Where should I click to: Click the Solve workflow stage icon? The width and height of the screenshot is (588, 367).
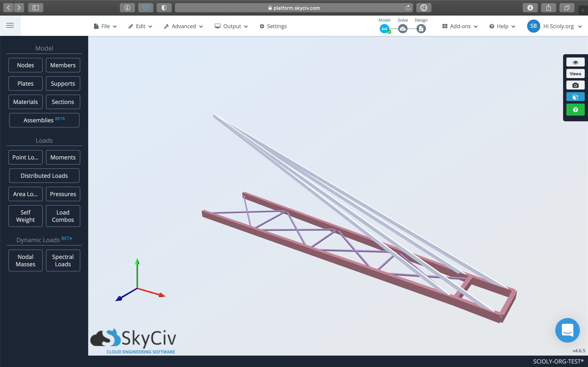(403, 29)
